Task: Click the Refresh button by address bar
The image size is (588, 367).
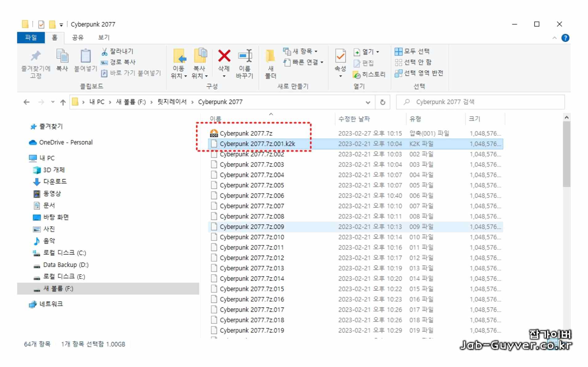Action: tap(382, 102)
